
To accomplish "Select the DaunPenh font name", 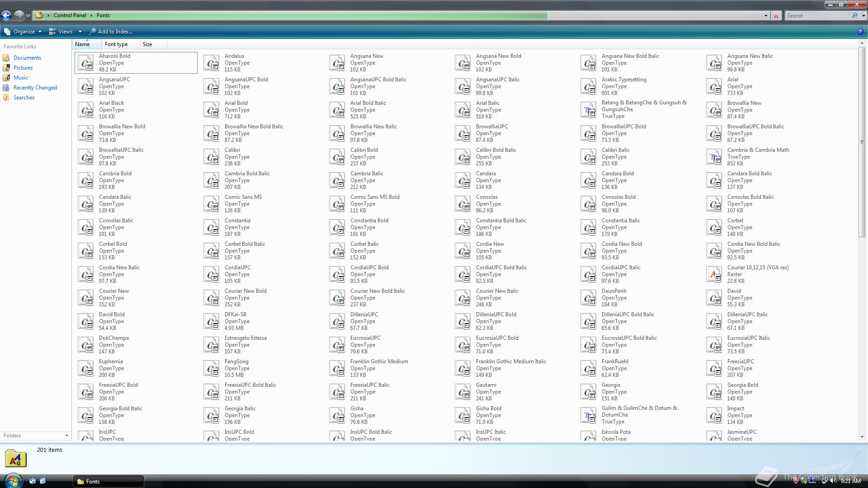I will coord(614,291).
